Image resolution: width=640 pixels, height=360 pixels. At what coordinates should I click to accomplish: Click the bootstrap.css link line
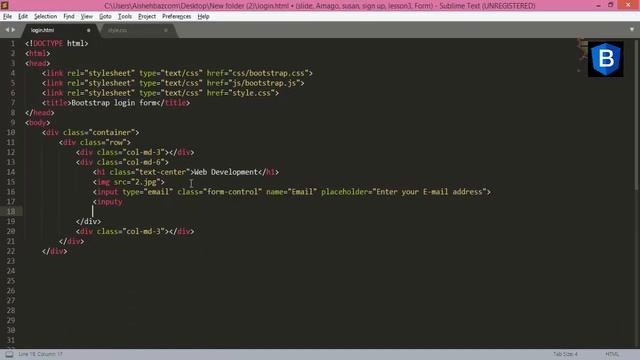click(177, 73)
